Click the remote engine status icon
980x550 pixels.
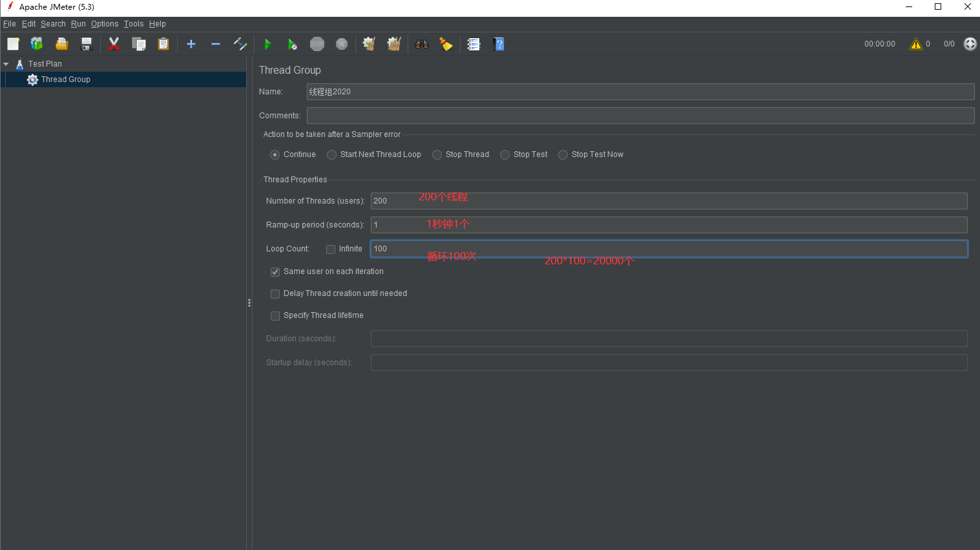click(970, 44)
